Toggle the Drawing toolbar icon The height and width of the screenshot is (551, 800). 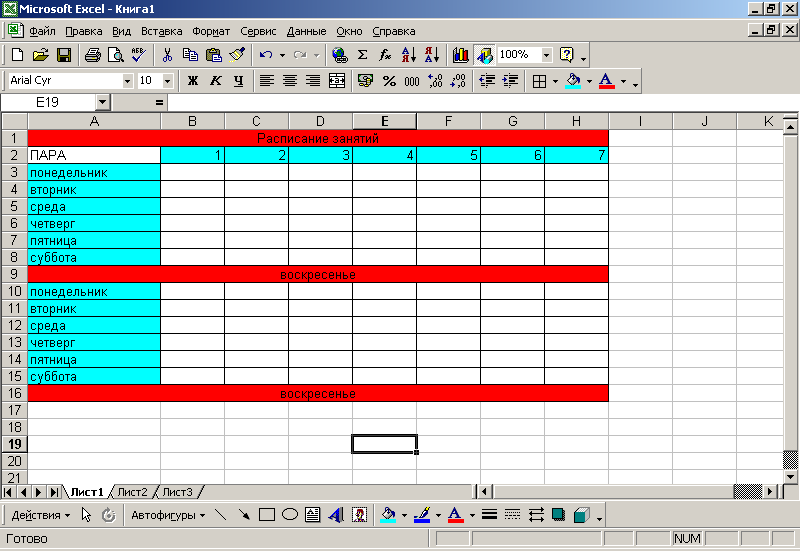tap(484, 55)
